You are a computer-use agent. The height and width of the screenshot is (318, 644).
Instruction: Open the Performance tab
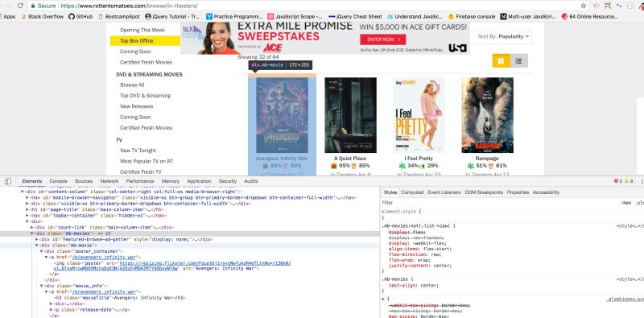coord(140,181)
